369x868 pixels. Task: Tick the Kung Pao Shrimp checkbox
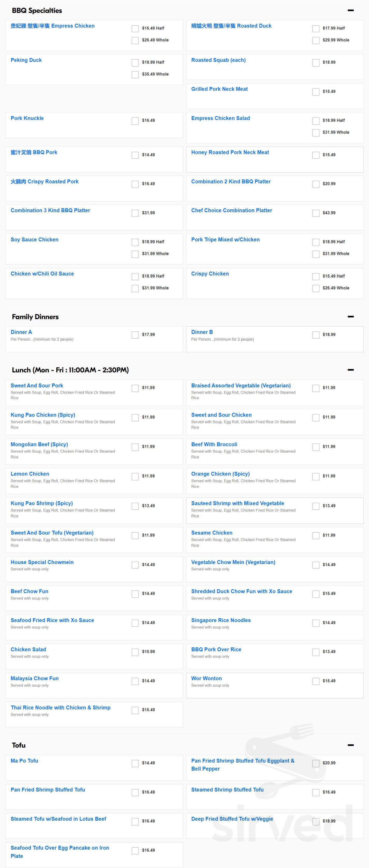135,506
